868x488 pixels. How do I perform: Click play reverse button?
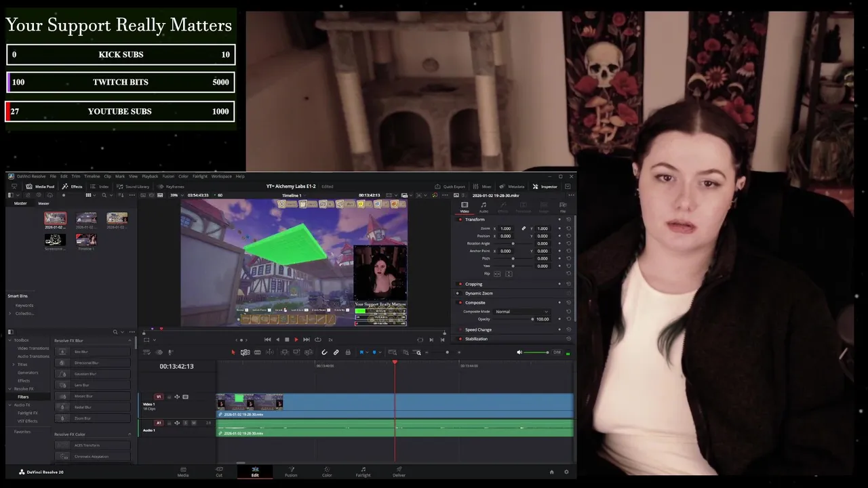tap(277, 340)
